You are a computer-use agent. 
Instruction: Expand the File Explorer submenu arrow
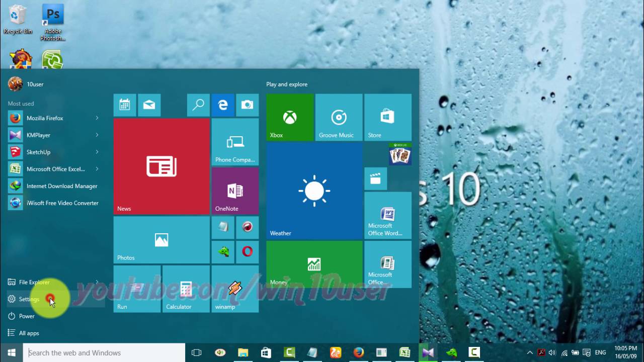click(x=97, y=282)
